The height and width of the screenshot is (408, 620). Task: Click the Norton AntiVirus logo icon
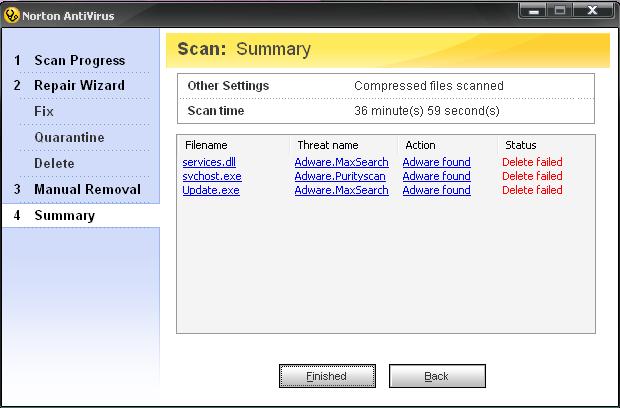click(x=11, y=16)
